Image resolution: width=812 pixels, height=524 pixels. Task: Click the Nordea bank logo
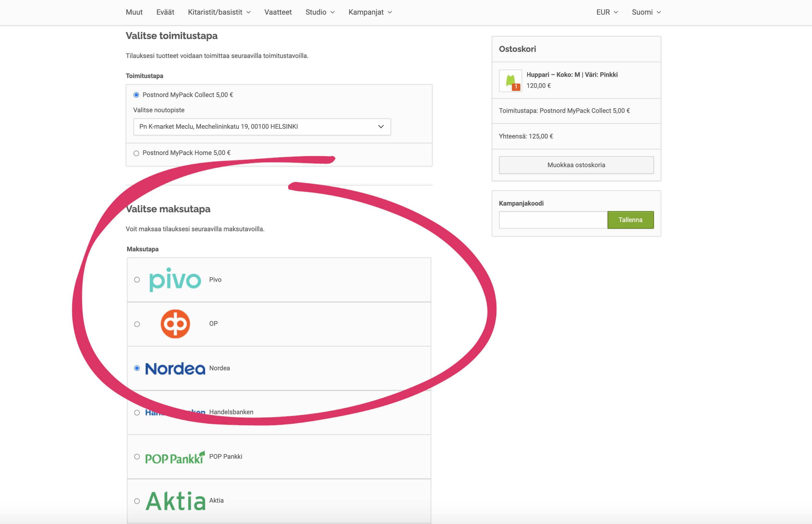pos(175,368)
